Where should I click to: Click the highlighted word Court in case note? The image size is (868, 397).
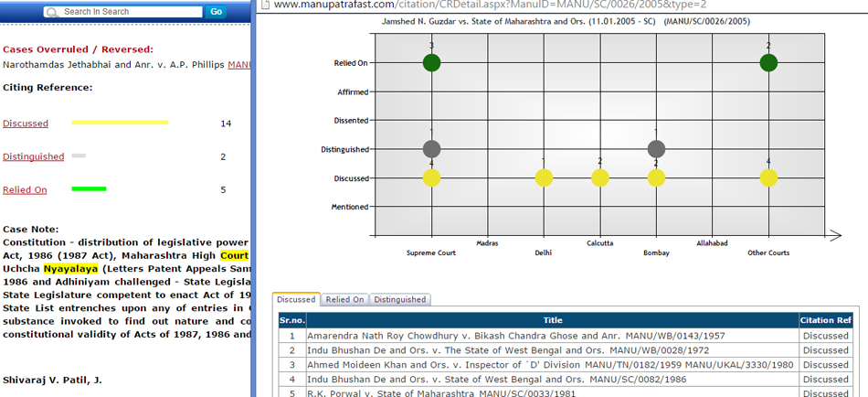(x=233, y=255)
